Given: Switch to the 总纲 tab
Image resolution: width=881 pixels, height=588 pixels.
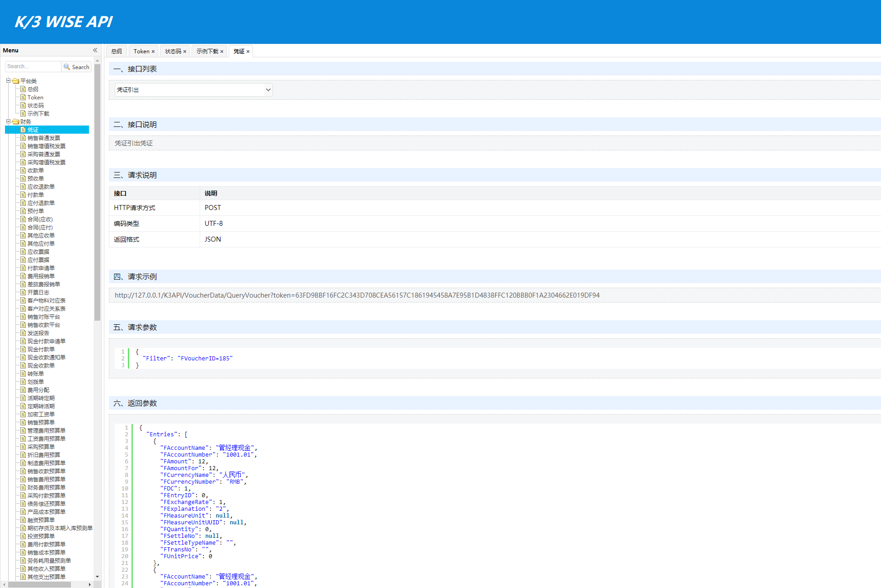Looking at the screenshot, I should pos(117,51).
